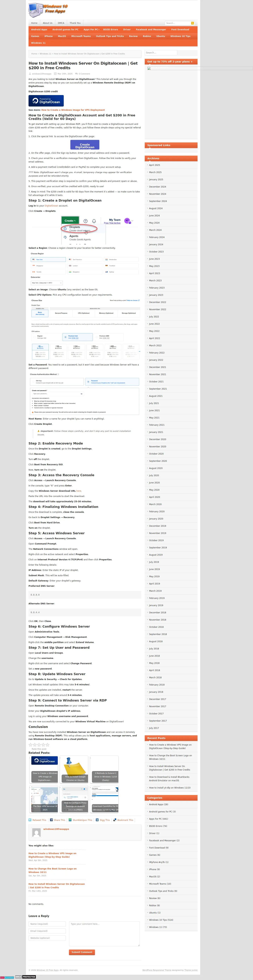The width and height of the screenshot is (253, 980).
Task: Click the Email (required) field
Action: pyautogui.click(x=47, y=931)
